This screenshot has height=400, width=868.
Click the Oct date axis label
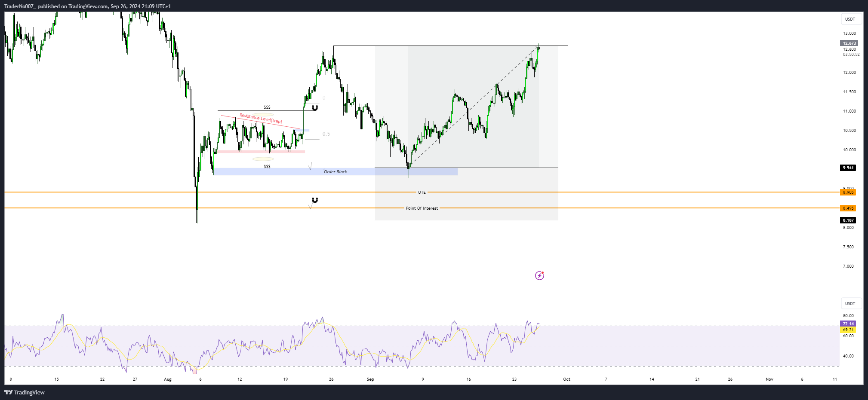[x=566, y=379]
